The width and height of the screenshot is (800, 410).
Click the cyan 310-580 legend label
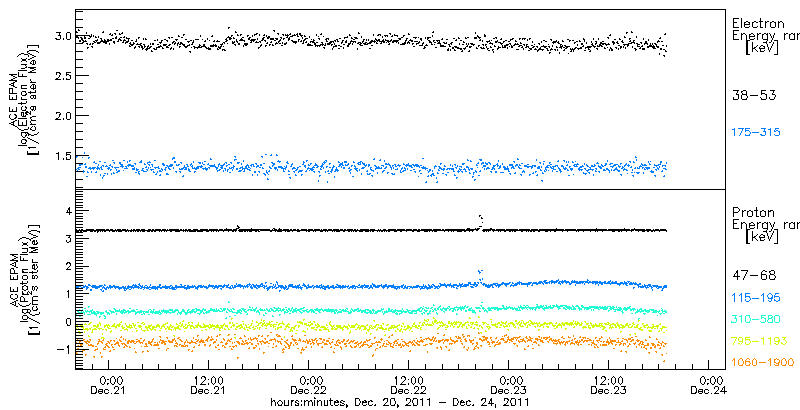click(756, 320)
